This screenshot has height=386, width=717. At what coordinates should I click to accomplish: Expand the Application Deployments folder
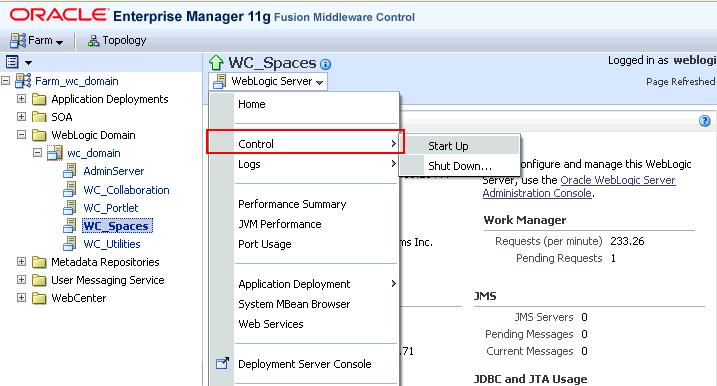(21, 99)
